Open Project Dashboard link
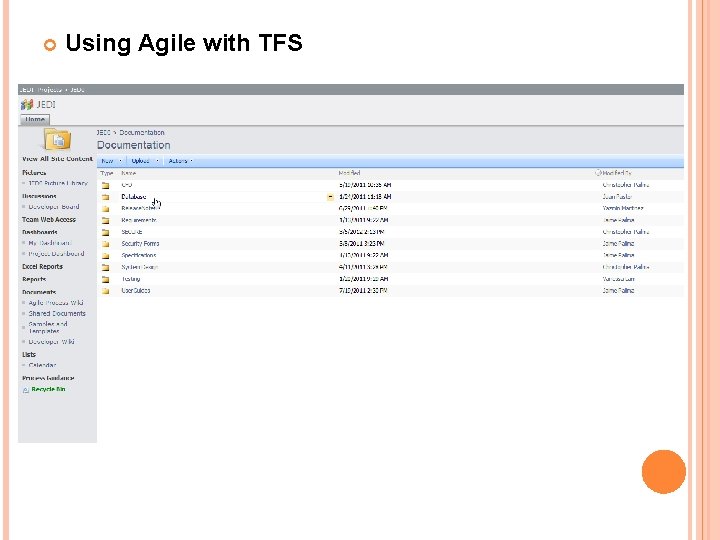The height and width of the screenshot is (540, 720). 56,253
